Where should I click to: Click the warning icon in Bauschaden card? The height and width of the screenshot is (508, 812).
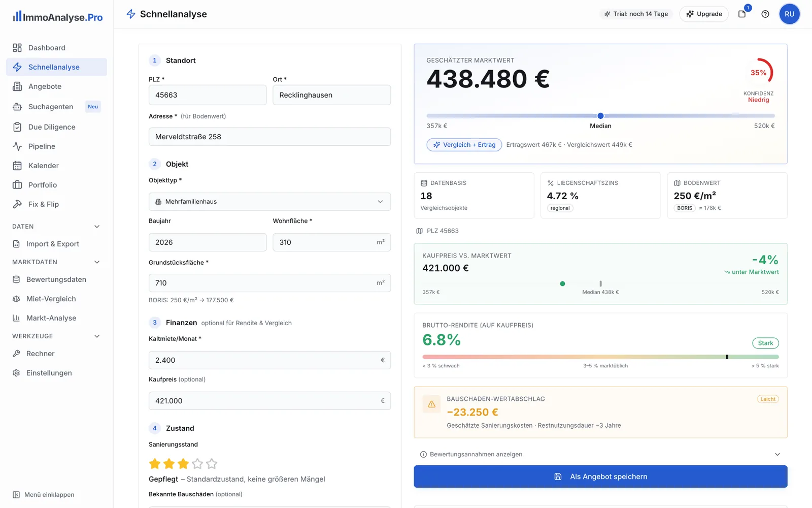pos(431,404)
